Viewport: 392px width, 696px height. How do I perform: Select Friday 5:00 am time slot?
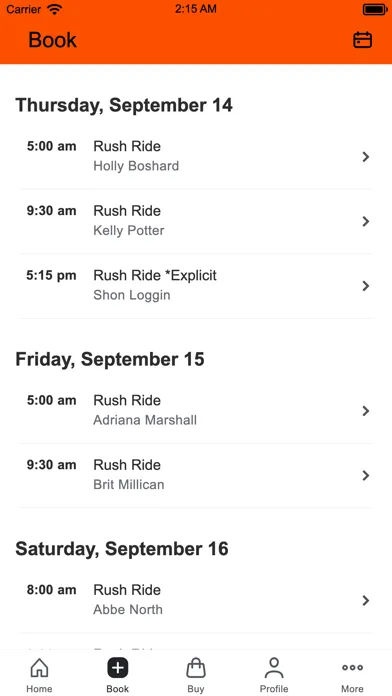(51, 400)
